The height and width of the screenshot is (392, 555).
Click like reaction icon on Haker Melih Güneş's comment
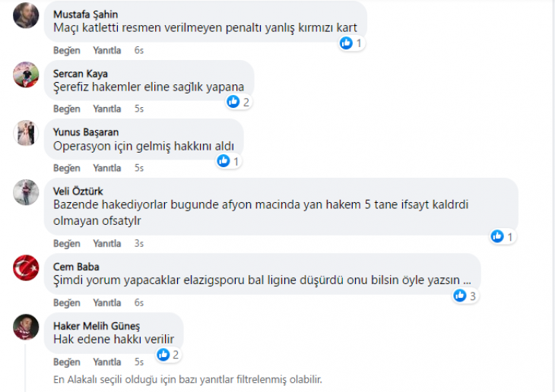163,355
